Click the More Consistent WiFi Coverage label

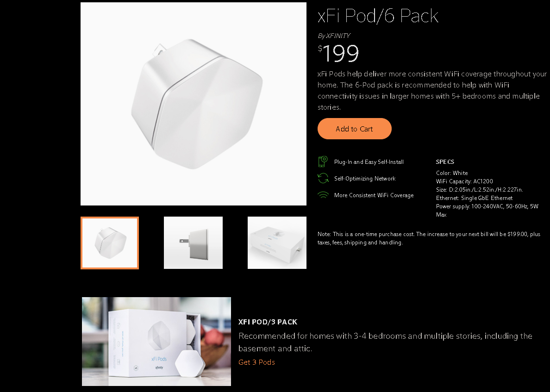(x=374, y=195)
